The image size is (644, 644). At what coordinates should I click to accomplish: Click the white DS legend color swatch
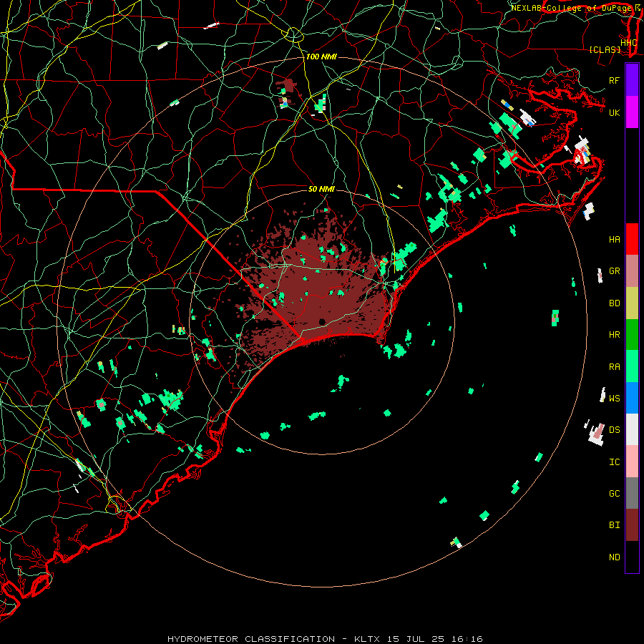point(632,429)
